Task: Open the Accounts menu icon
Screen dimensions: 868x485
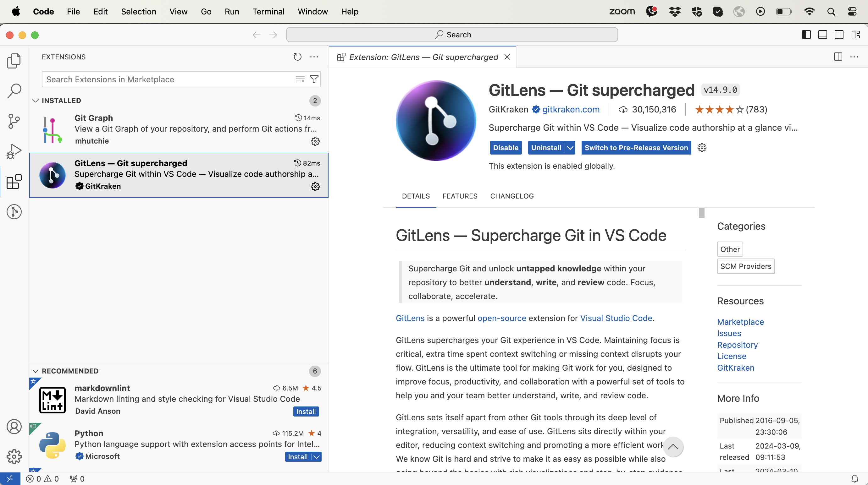Action: [x=14, y=427]
